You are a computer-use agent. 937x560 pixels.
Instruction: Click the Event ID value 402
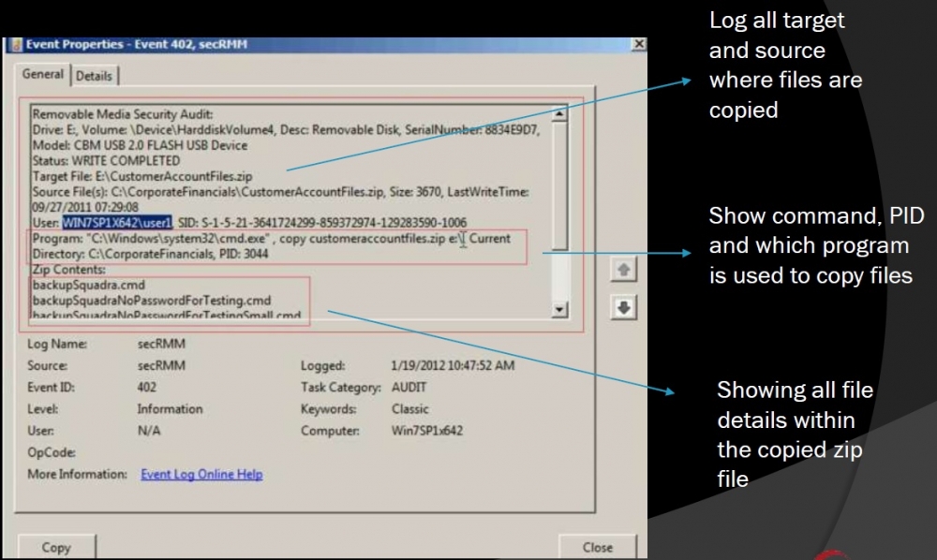(146, 388)
